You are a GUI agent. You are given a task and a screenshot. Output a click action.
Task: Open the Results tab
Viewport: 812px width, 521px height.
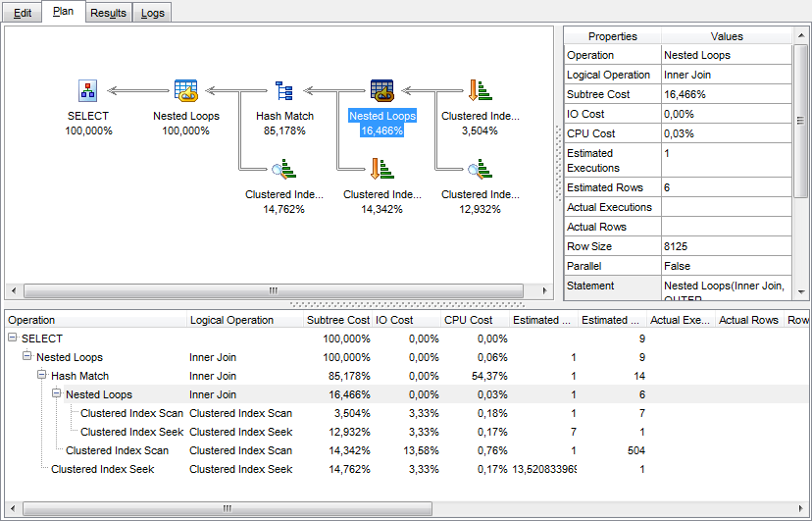[108, 13]
